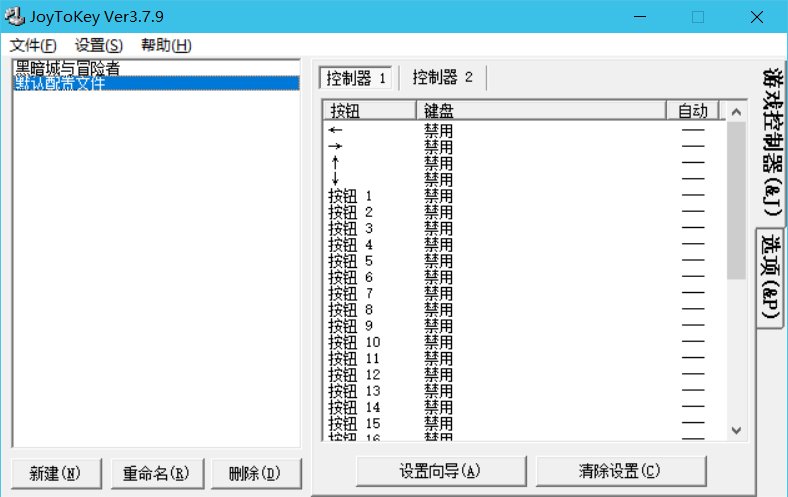Click the scrollbar down arrow
The width and height of the screenshot is (788, 497).
pyautogui.click(x=736, y=431)
